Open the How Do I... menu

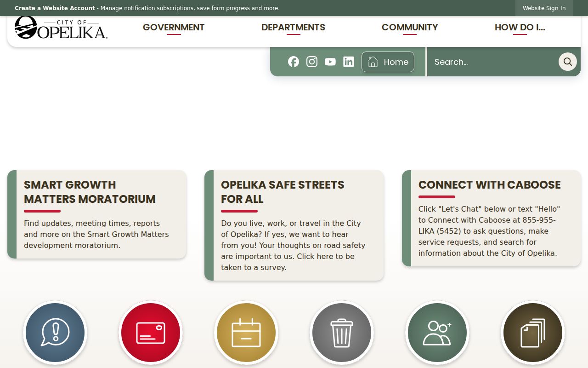tap(520, 28)
